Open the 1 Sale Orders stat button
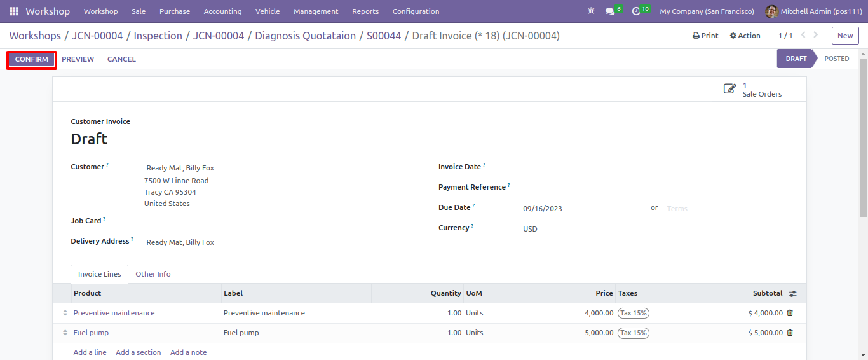Image resolution: width=868 pixels, height=360 pixels. pyautogui.click(x=759, y=89)
